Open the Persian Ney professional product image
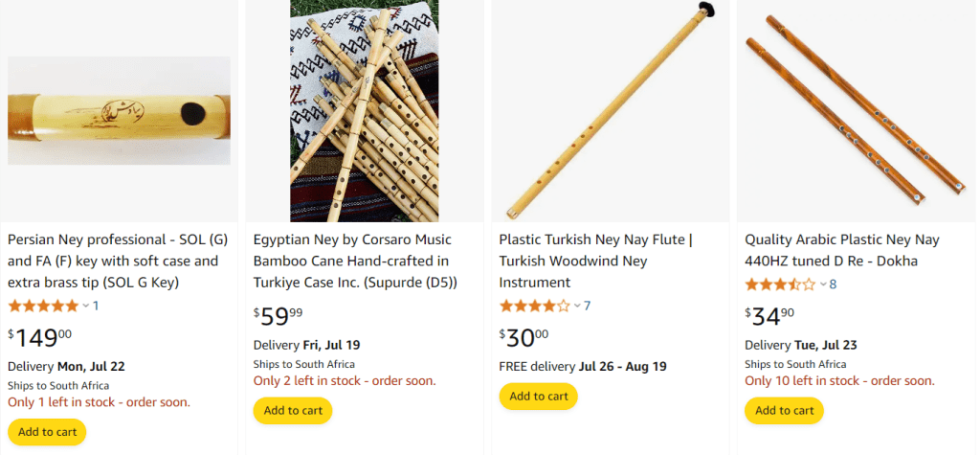The image size is (980, 455). pos(119,110)
